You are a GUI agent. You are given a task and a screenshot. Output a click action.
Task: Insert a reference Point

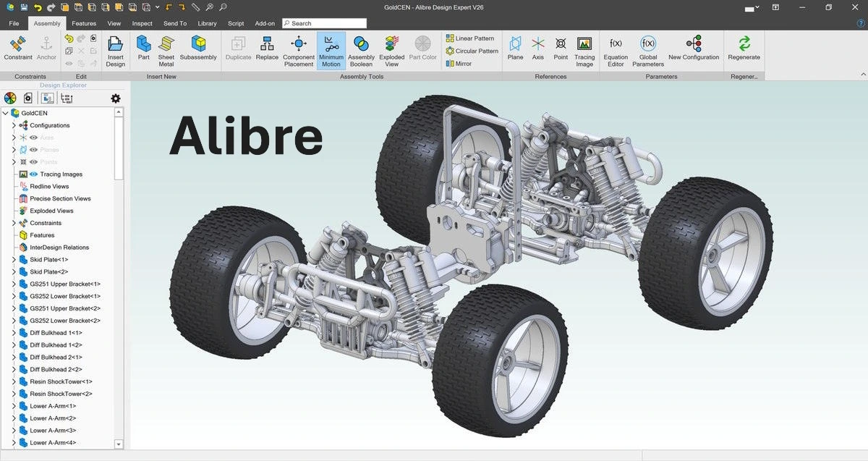tap(561, 49)
